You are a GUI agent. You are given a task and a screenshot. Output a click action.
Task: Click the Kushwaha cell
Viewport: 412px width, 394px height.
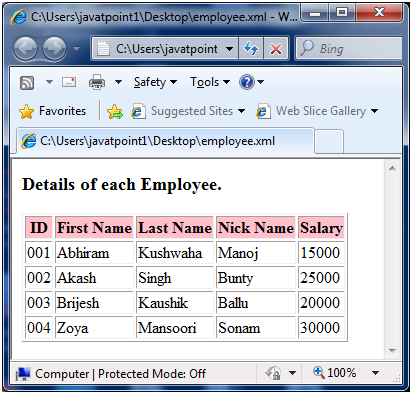[175, 253]
